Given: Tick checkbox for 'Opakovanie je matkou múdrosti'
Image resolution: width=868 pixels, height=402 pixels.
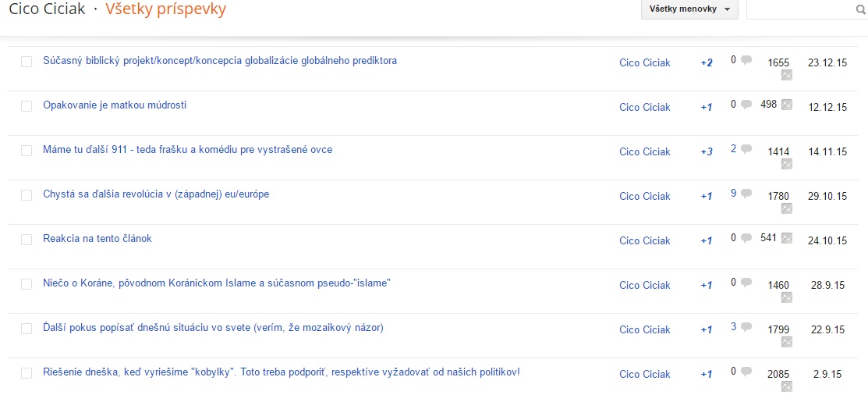Looking at the screenshot, I should point(27,106).
